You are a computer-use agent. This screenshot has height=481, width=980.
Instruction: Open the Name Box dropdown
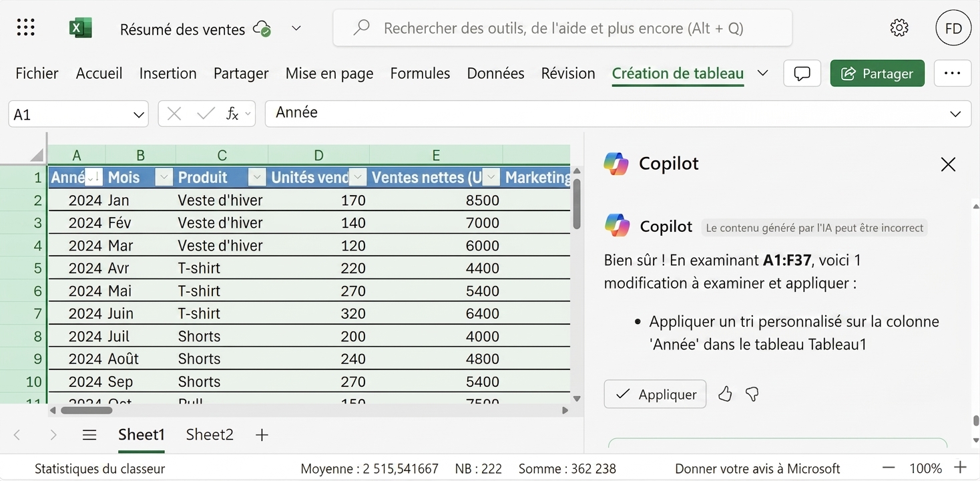(139, 114)
